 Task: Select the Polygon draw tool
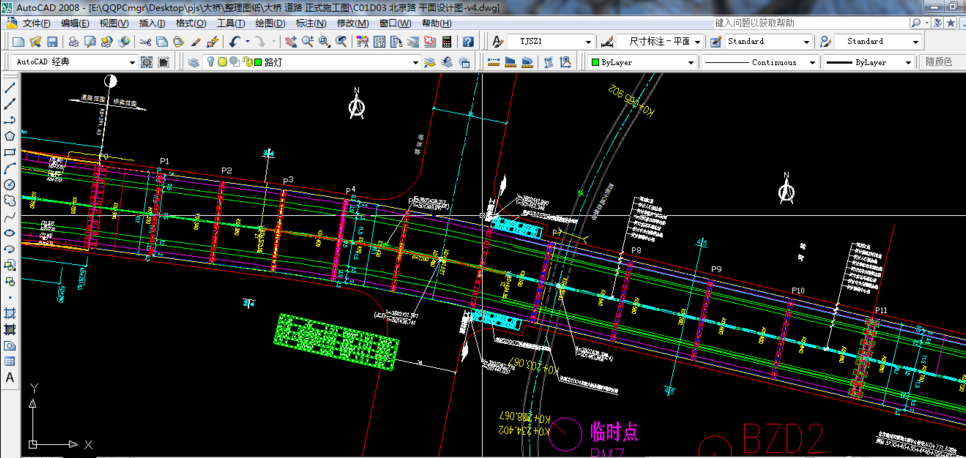point(10,136)
